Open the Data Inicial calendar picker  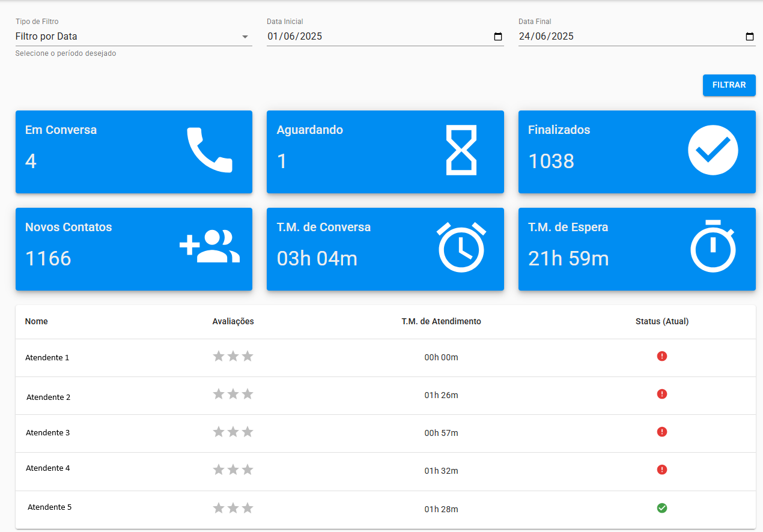tap(497, 37)
